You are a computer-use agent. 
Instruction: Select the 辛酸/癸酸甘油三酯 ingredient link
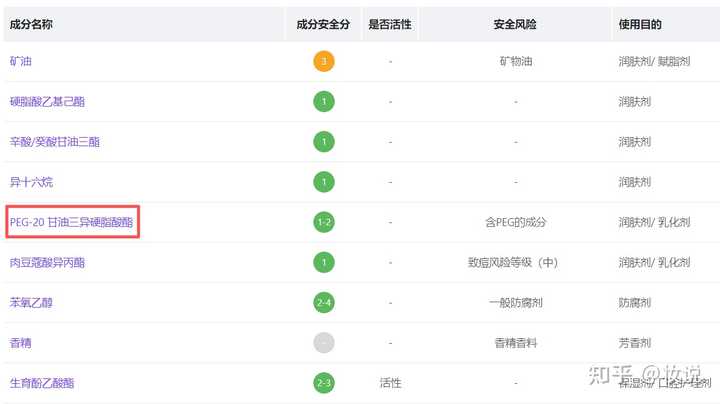[x=54, y=142]
